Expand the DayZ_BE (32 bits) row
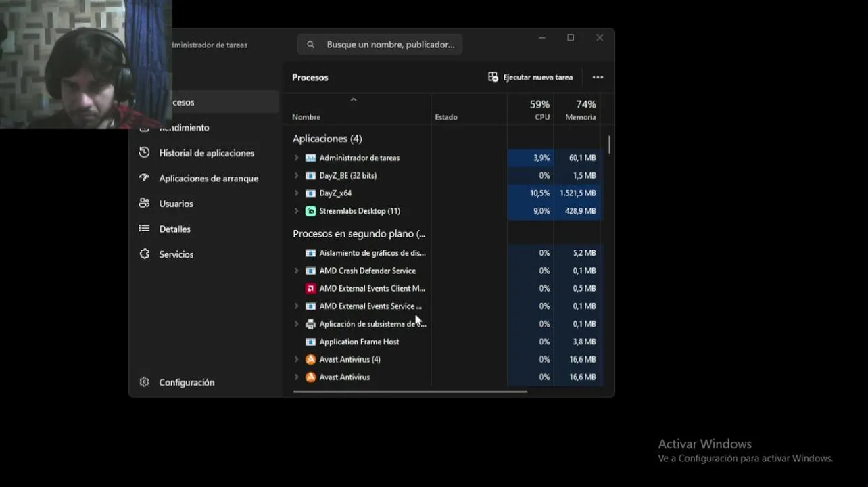The image size is (868, 487). pyautogui.click(x=296, y=175)
